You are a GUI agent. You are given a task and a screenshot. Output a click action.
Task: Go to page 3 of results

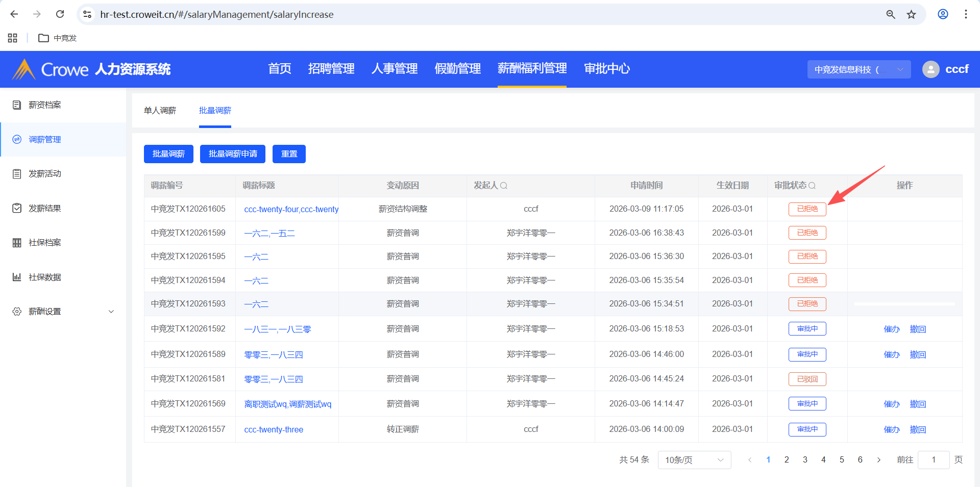tap(805, 460)
